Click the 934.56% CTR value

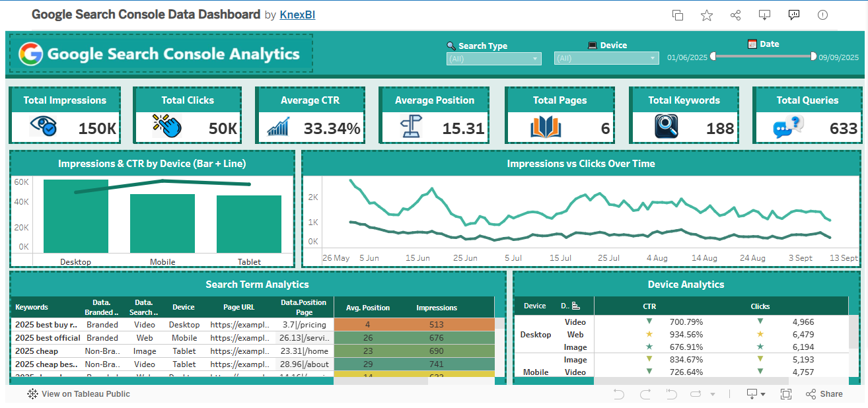point(686,335)
